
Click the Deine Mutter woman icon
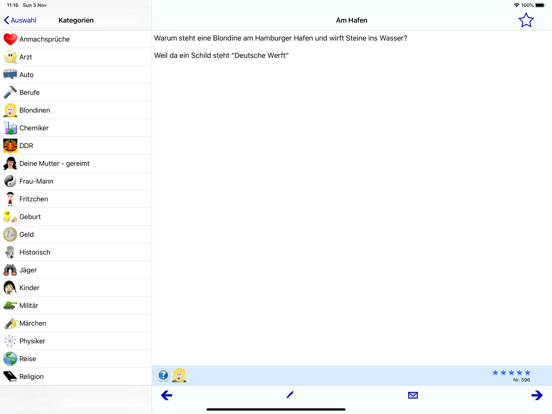(x=10, y=163)
